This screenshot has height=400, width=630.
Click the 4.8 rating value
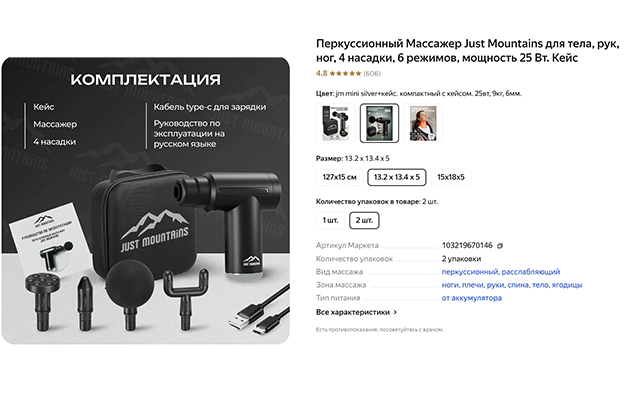tap(322, 73)
